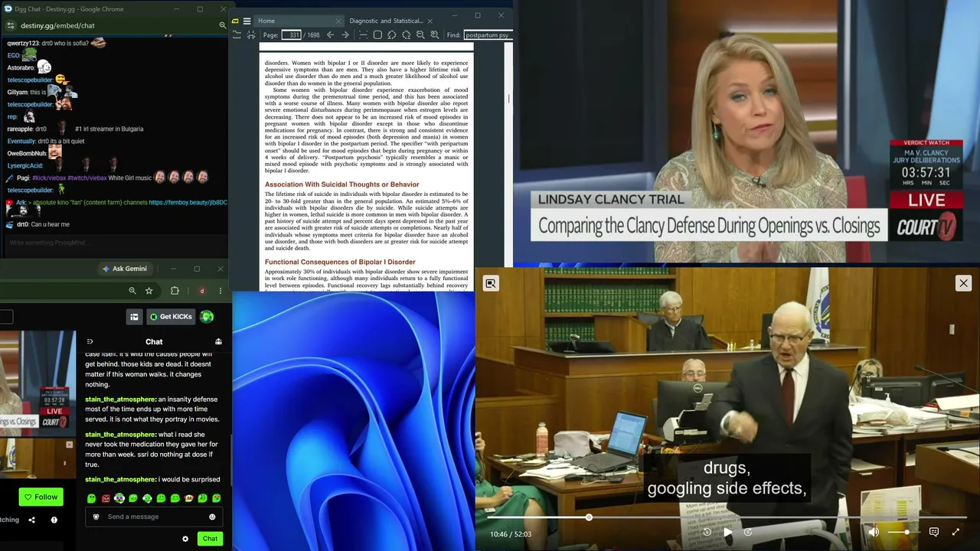Viewport: 980px width, 551px height.
Task: Click the 'Functional Consequences of Bipolar I Disorder' heading
Action: 340,262
